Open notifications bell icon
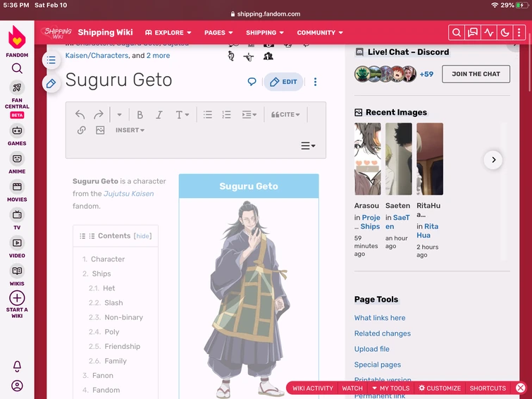 (17, 366)
